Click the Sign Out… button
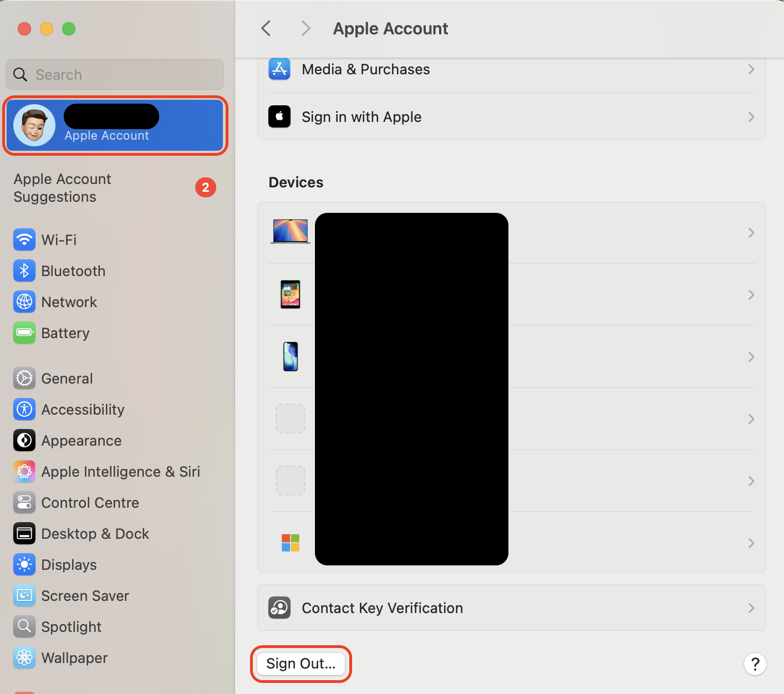784x694 pixels. (x=301, y=664)
